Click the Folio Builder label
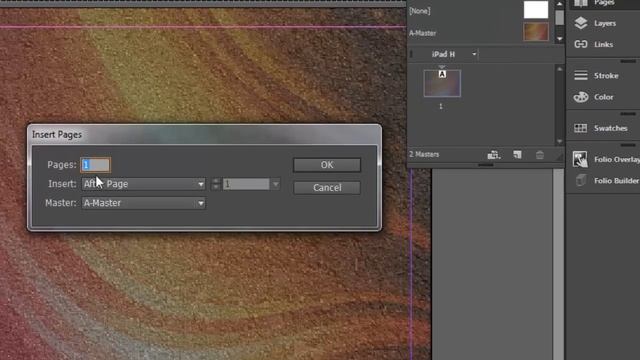This screenshot has width=640, height=360. 616,180
